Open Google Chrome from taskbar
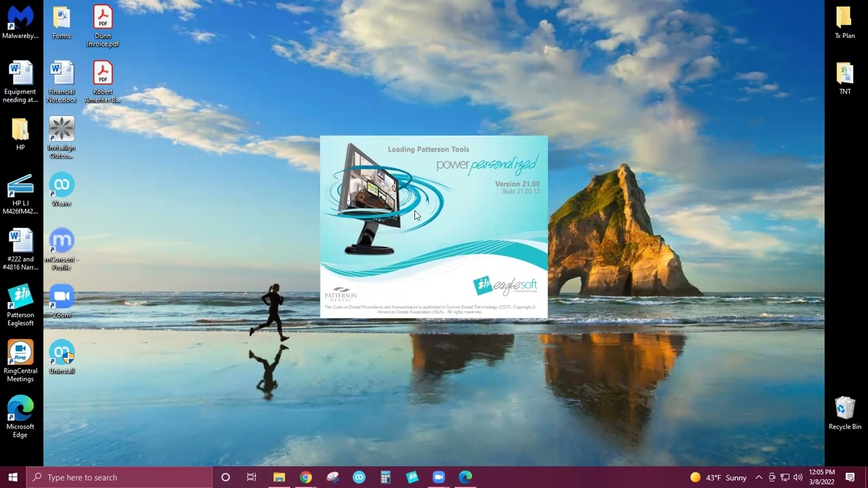Screen dimensions: 868x488 [306, 477]
